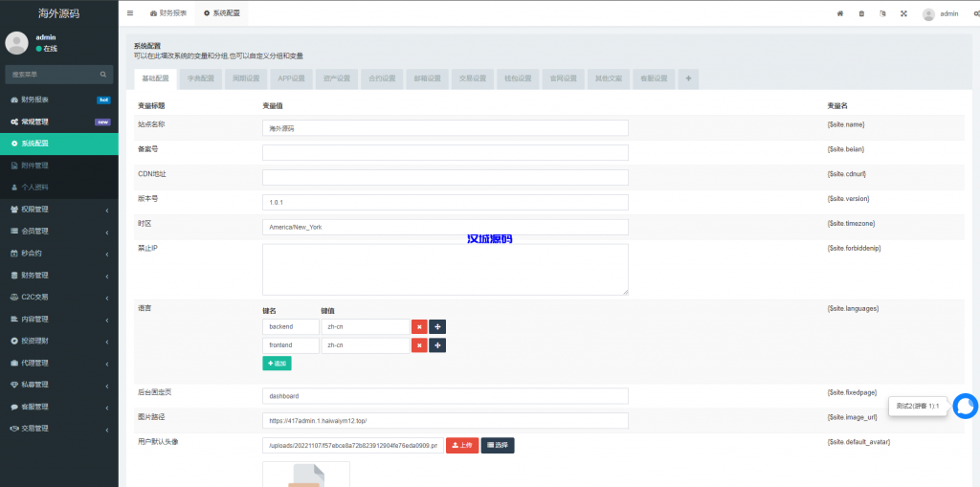Image resolution: width=980 pixels, height=487 pixels.
Task: Click the home icon in top bar
Action: pos(840,13)
